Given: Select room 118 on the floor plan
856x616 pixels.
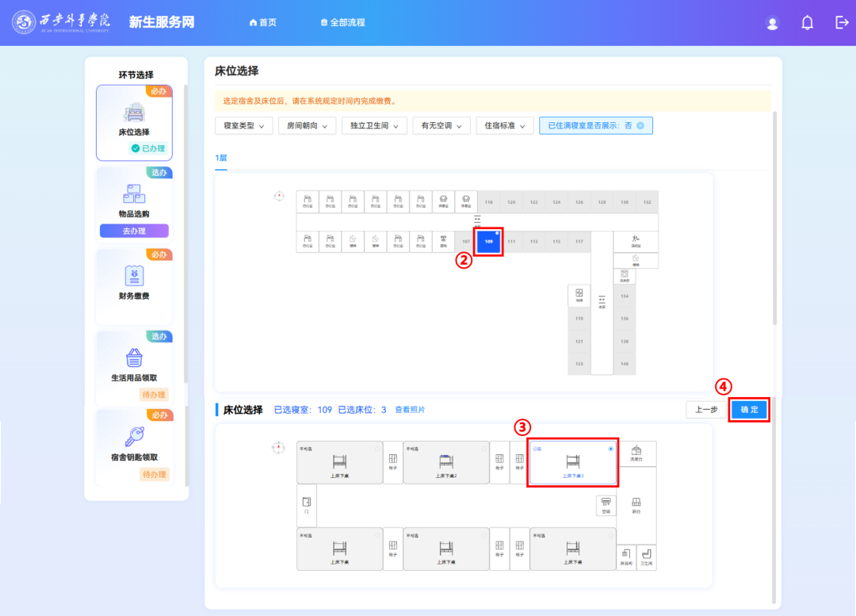Looking at the screenshot, I should coord(488,202).
